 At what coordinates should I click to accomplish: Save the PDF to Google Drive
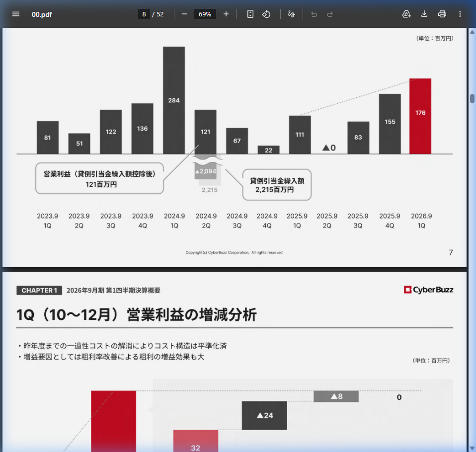point(406,14)
